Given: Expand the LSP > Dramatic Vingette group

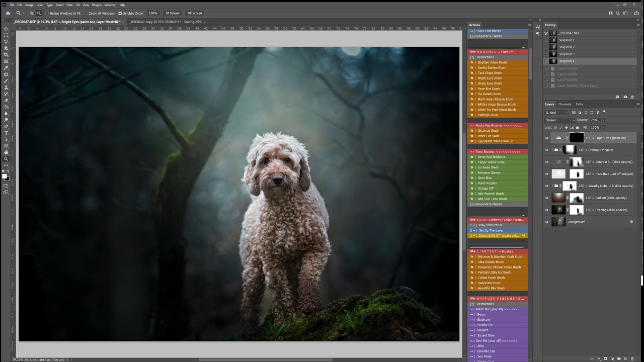Looking at the screenshot, I should tap(552, 150).
